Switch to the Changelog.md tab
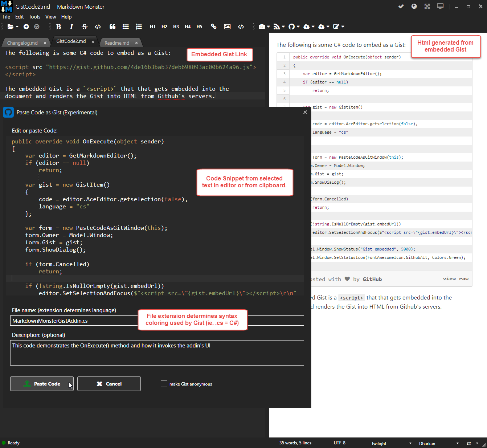The width and height of the screenshot is (487, 448). (x=22, y=43)
